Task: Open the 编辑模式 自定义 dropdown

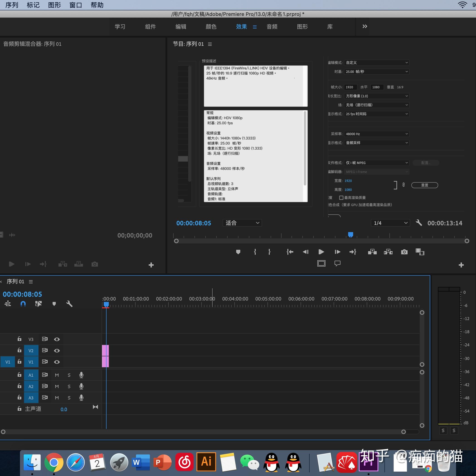Action: pyautogui.click(x=377, y=63)
